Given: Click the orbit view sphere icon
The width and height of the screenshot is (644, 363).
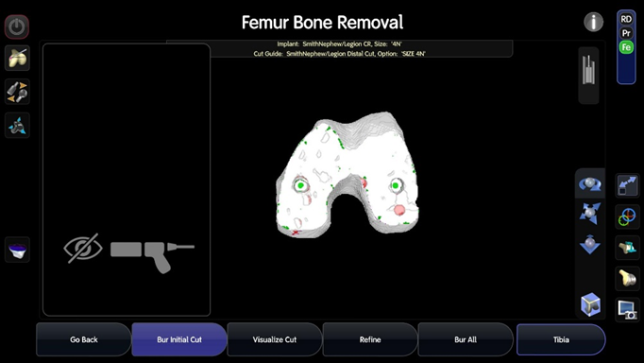Looking at the screenshot, I should tap(590, 183).
